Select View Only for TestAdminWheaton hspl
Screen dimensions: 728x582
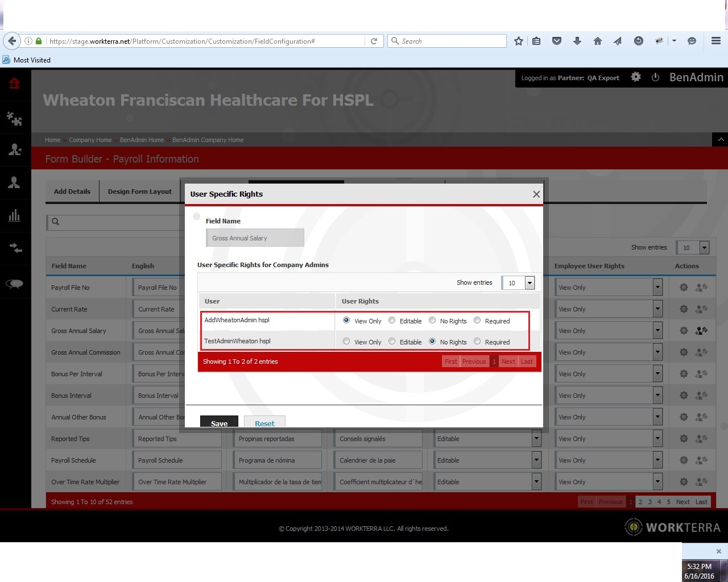[x=346, y=342]
